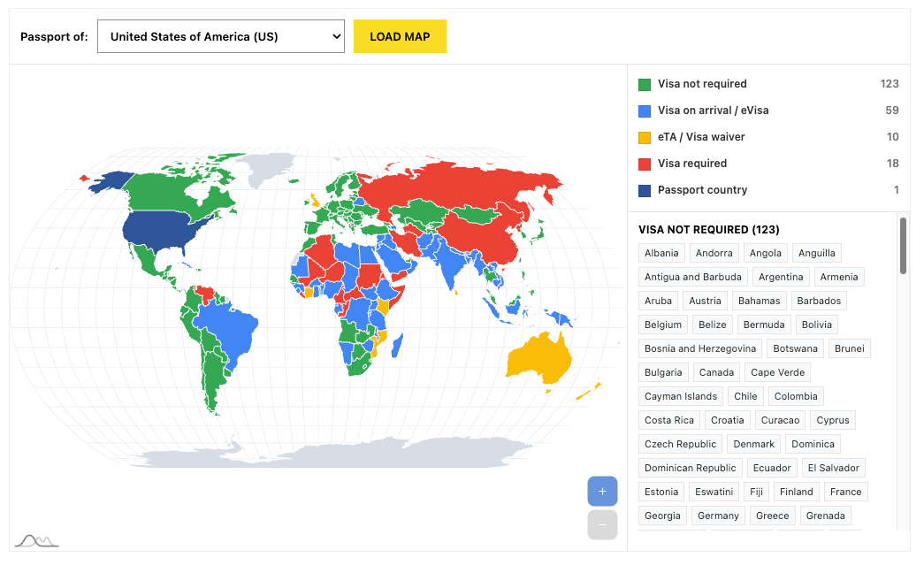Zoom out with the minus button

tap(602, 524)
